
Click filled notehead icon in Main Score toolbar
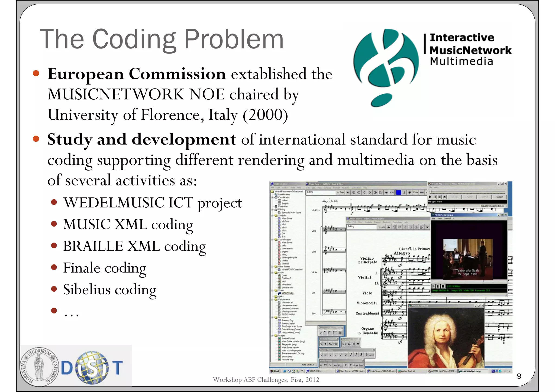point(409,192)
